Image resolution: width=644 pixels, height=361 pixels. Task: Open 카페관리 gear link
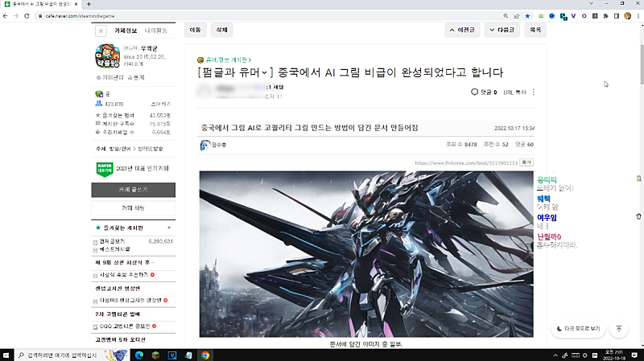[x=109, y=77]
